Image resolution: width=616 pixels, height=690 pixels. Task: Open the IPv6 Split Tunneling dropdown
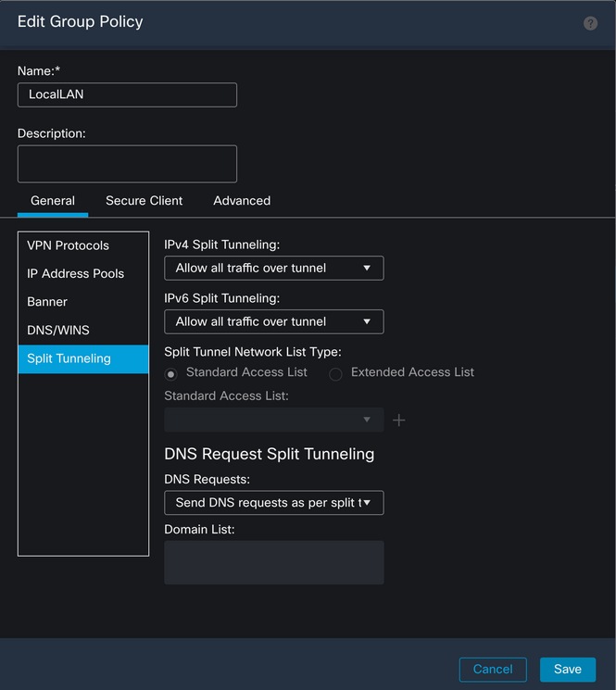click(273, 321)
